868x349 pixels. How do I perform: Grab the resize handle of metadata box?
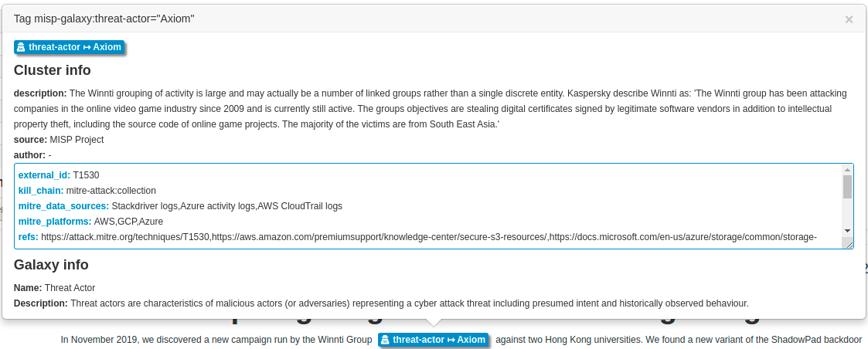tap(849, 244)
